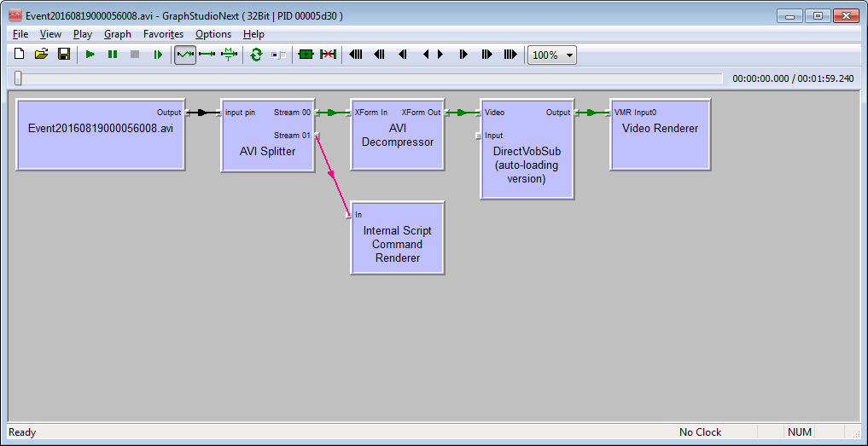Open the 100% zoom dropdown
The width and height of the screenshot is (868, 446).
[552, 55]
